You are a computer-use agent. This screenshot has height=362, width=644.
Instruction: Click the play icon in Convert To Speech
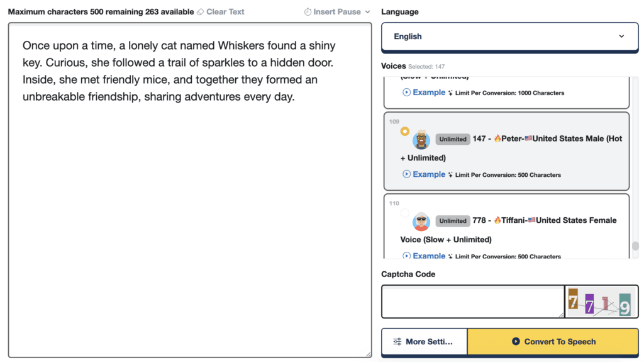(516, 341)
